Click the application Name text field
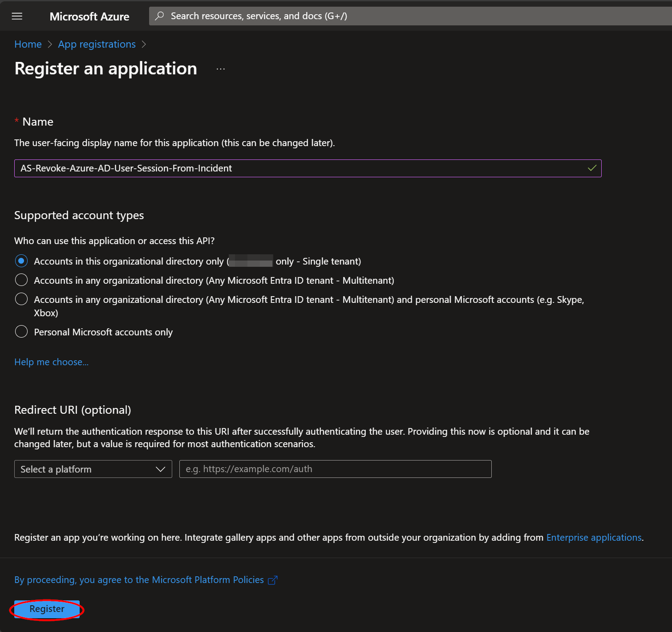 click(308, 168)
